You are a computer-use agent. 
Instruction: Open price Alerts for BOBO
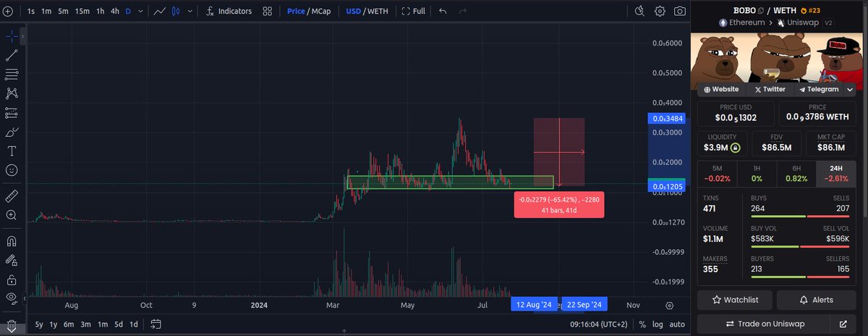(x=817, y=299)
